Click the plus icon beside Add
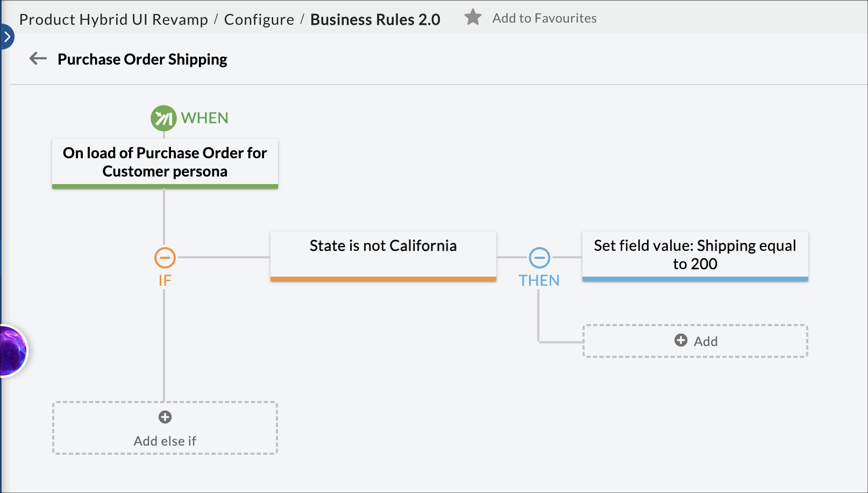Viewport: 868px width, 493px height. [681, 341]
